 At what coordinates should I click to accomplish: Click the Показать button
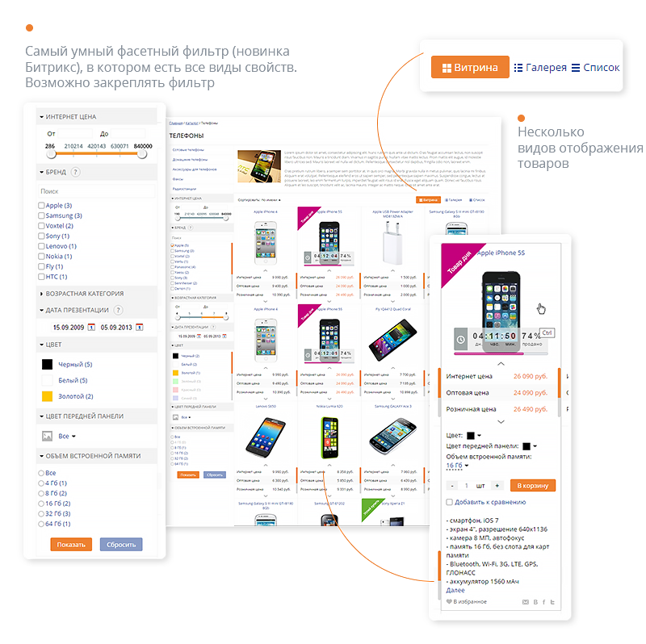click(71, 545)
